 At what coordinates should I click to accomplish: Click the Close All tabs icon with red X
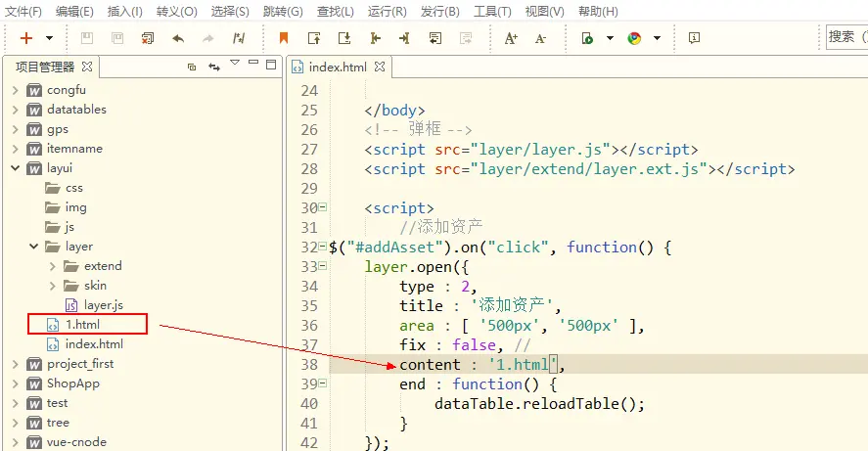(147, 38)
